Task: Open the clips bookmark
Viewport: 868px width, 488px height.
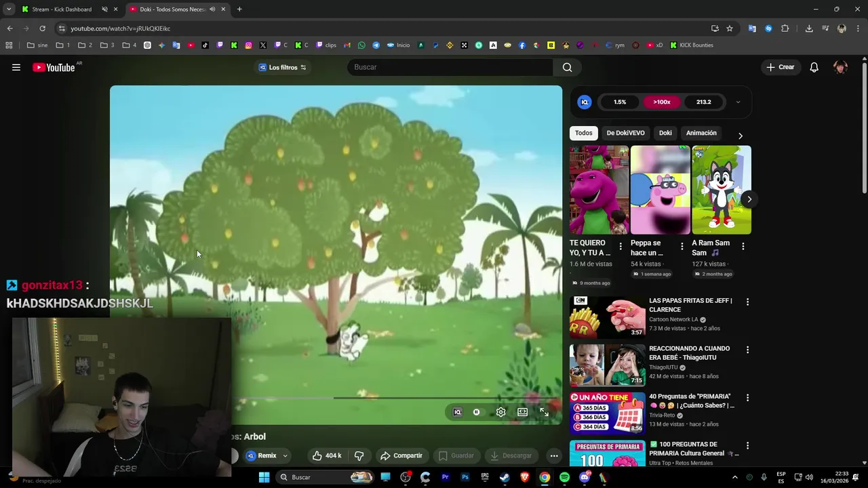Action: click(325, 45)
